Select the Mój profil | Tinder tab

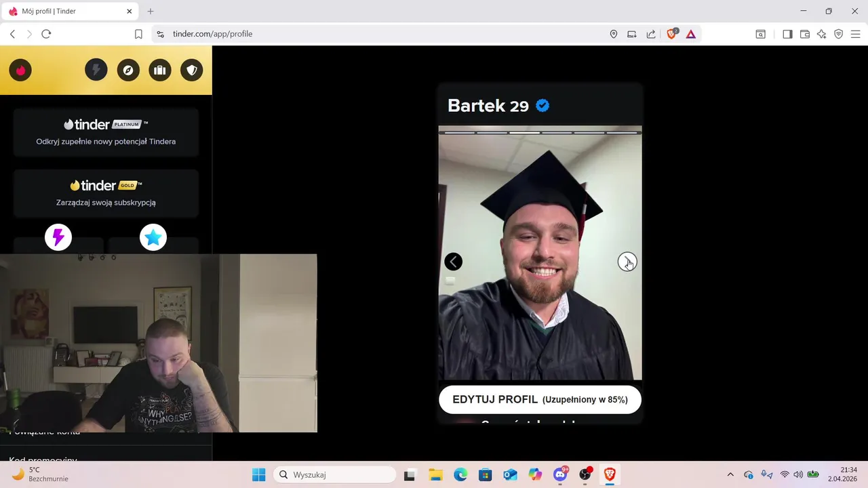point(71,12)
